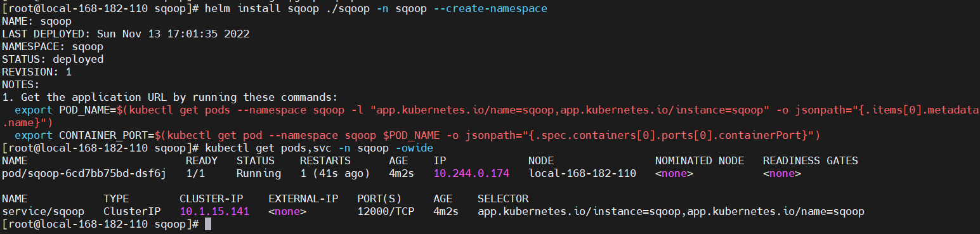Click the NOMINATED NODE column header
The width and height of the screenshot is (980, 234).
(x=700, y=160)
